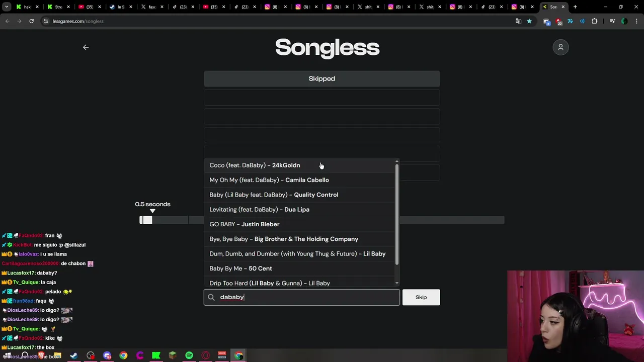The width and height of the screenshot is (644, 362).
Task: Click the '0.5 seconds' label
Action: coord(152,204)
